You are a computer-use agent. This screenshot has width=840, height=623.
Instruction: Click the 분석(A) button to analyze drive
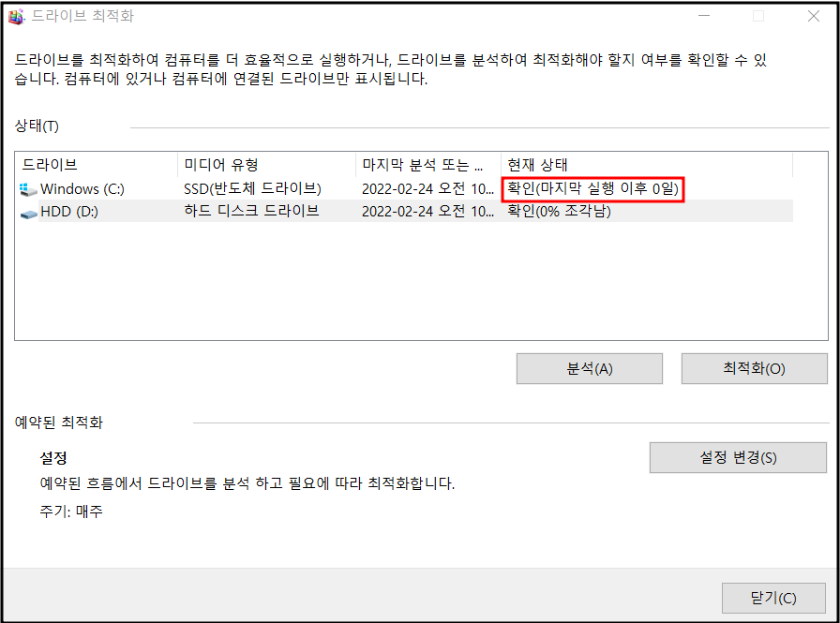(x=589, y=368)
